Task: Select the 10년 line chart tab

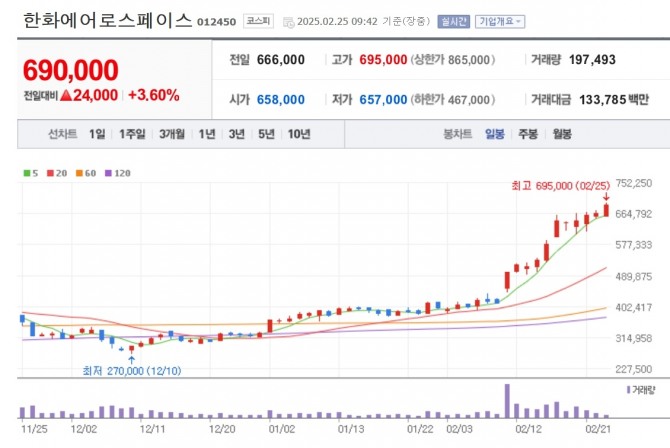Action: [299, 134]
